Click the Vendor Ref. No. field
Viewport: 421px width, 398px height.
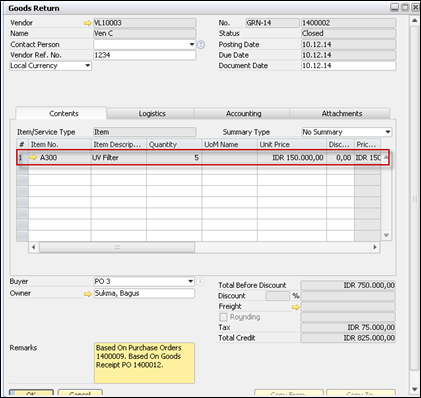[145, 55]
